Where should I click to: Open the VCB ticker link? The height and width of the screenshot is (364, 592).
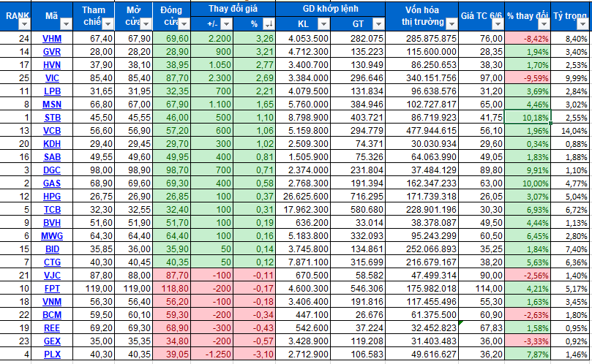pyautogui.click(x=52, y=131)
